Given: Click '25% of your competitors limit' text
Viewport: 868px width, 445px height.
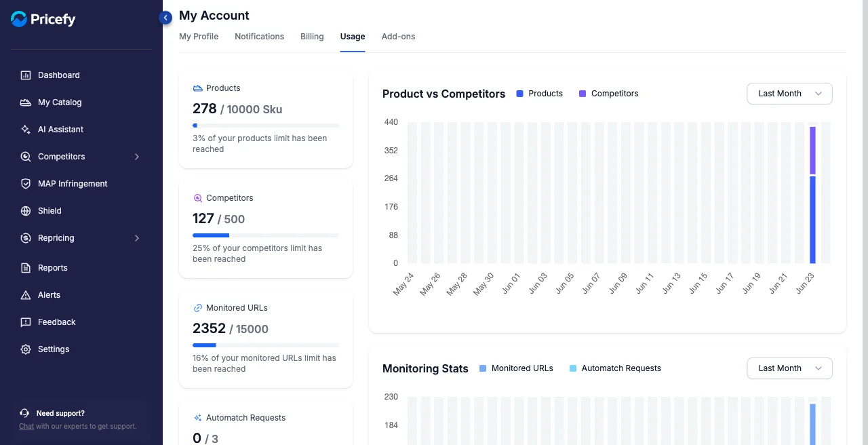Looking at the screenshot, I should point(258,254).
